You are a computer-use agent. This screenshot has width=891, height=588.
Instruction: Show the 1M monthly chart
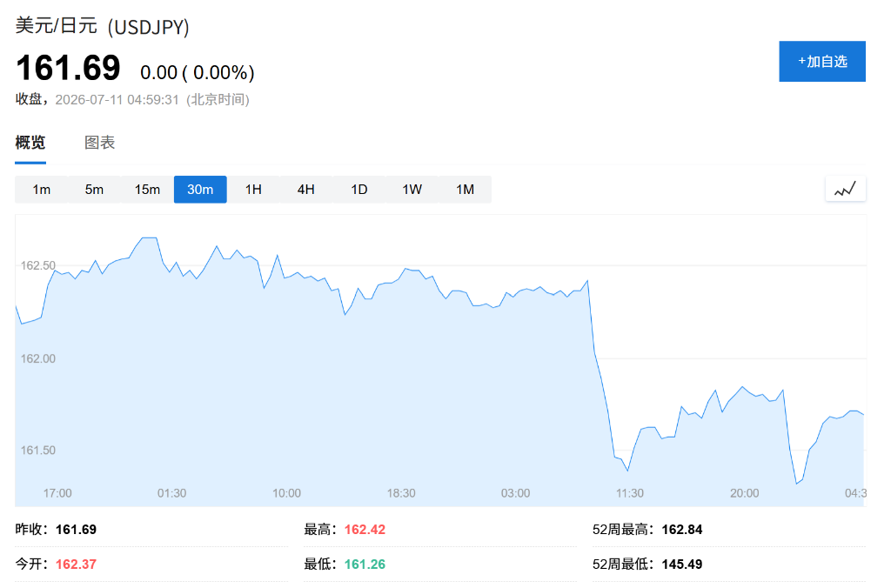465,189
